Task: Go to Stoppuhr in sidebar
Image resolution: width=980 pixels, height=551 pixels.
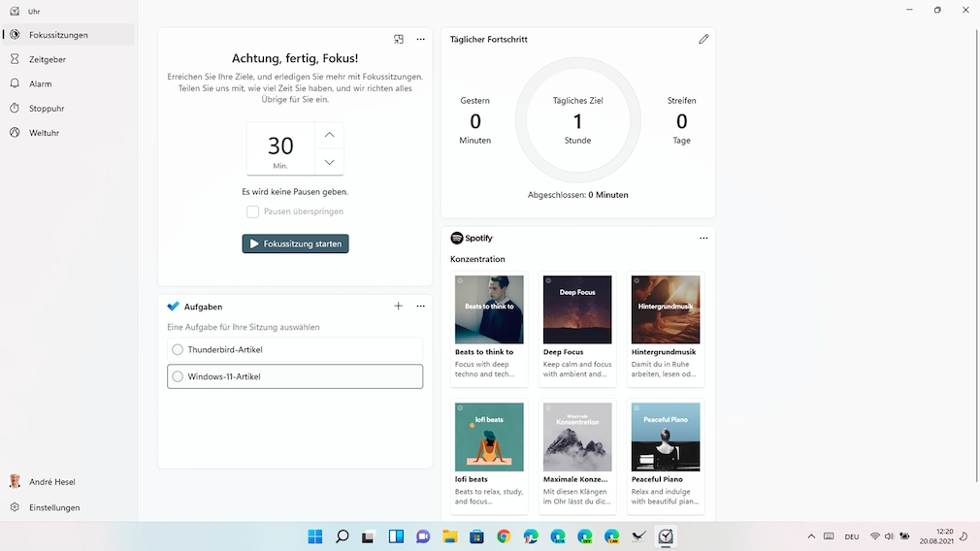Action: point(69,108)
